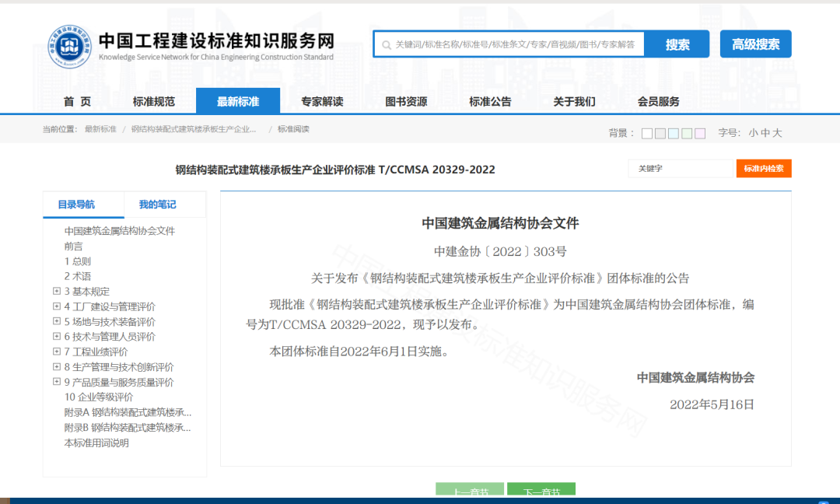
Task: Open 9 产品质量与服务质量评价 chapter text
Action: click(119, 383)
